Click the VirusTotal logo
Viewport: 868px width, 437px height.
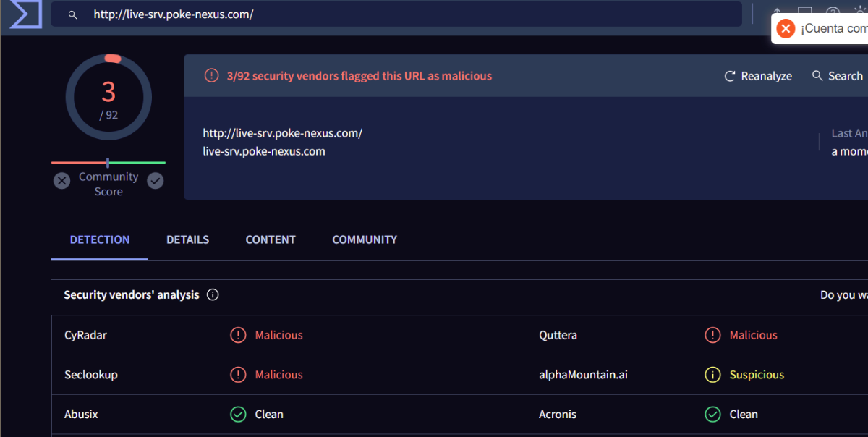(x=25, y=14)
